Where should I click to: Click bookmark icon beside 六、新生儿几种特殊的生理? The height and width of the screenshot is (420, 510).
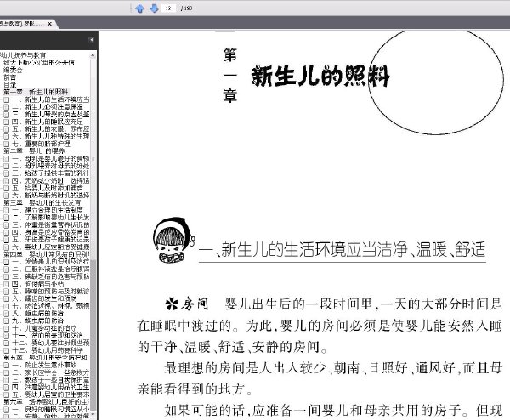pos(7,137)
